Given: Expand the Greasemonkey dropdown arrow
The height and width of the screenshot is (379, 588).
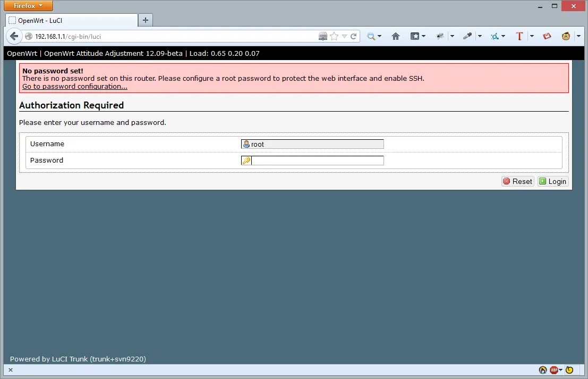Looking at the screenshot, I should coord(578,36).
